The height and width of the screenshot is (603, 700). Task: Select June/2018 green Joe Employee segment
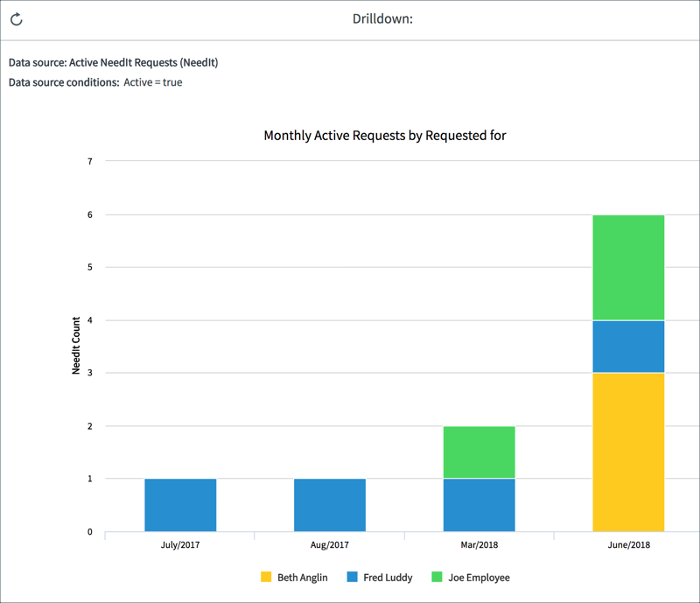tap(628, 268)
